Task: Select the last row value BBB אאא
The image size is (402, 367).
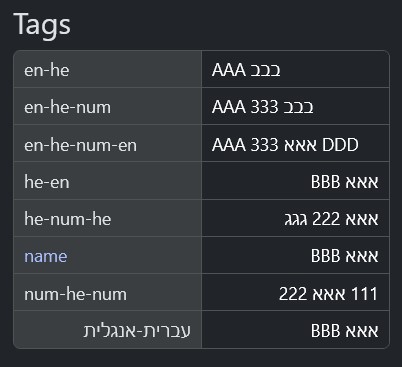Action: tap(345, 331)
